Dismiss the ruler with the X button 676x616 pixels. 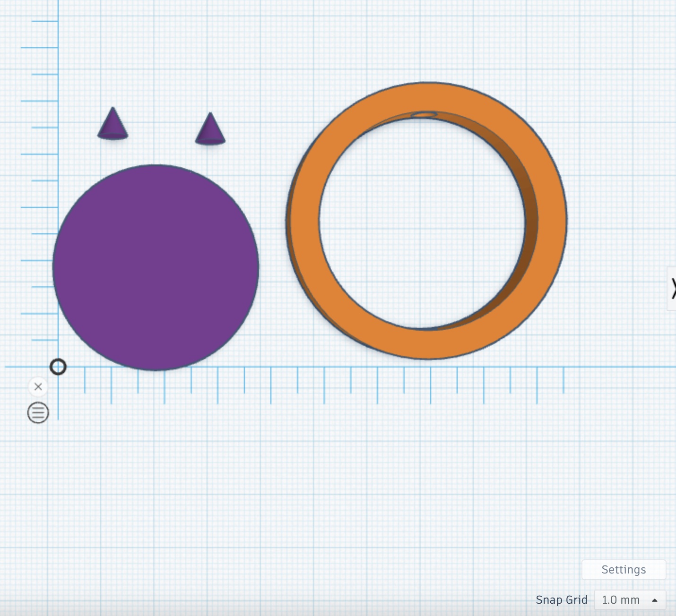[38, 387]
